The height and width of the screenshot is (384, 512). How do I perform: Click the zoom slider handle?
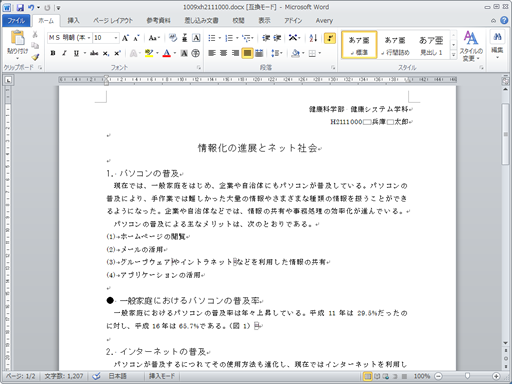[x=467, y=376]
